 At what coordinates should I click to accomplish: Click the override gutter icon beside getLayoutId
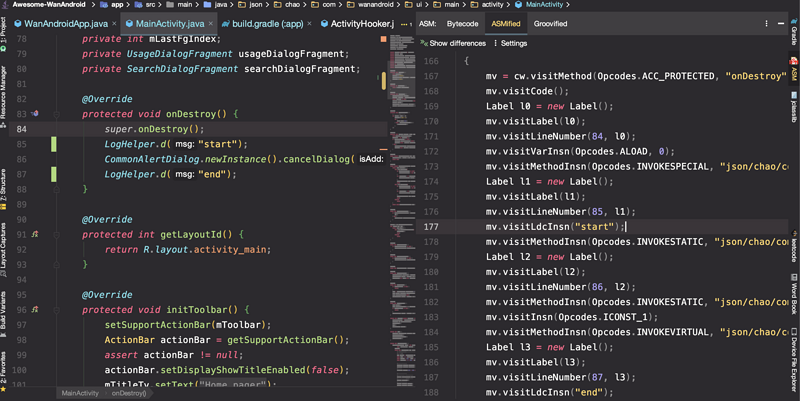(35, 234)
